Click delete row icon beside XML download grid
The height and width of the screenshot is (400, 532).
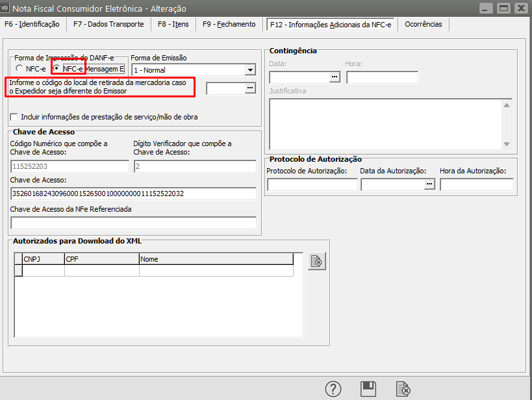pos(316,261)
